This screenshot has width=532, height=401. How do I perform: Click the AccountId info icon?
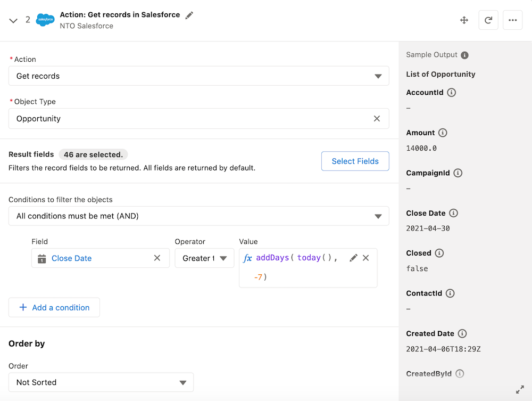[x=451, y=92]
